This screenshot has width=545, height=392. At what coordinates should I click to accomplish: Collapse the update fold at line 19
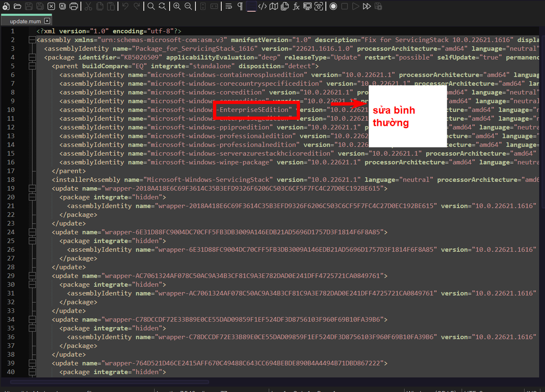(x=32, y=189)
